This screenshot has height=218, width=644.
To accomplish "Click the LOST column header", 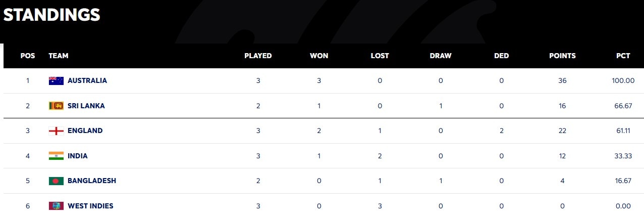I will point(380,56).
